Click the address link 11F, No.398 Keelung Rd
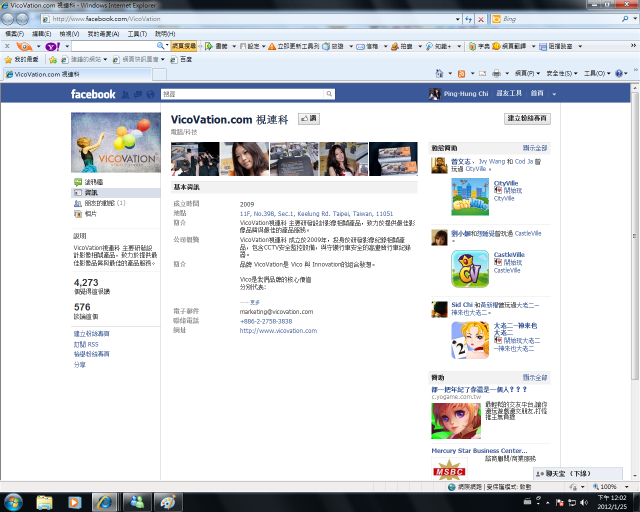 pyautogui.click(x=316, y=214)
